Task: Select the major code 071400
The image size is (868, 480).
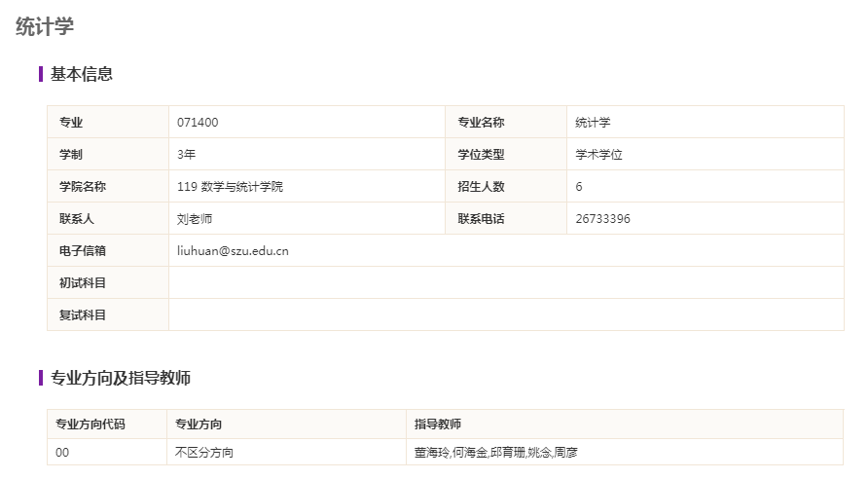Action: point(198,123)
